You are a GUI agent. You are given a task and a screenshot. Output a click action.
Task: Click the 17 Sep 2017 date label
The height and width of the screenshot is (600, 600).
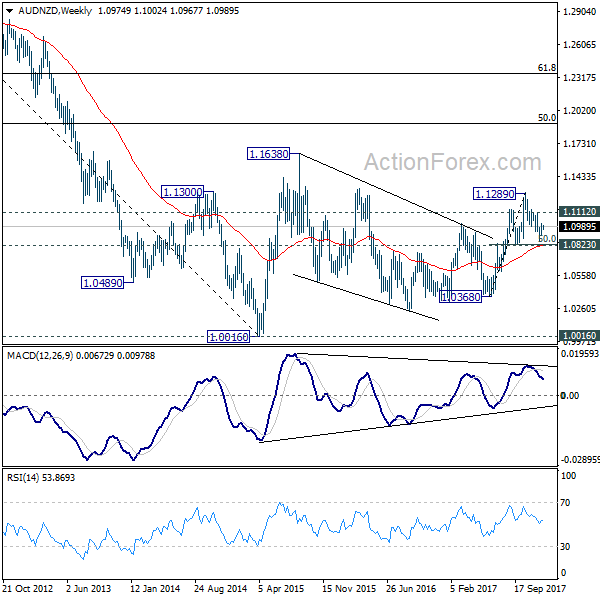tap(539, 588)
